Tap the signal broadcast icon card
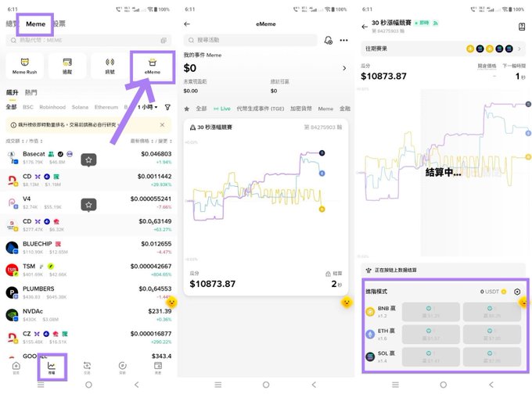 tap(110, 66)
